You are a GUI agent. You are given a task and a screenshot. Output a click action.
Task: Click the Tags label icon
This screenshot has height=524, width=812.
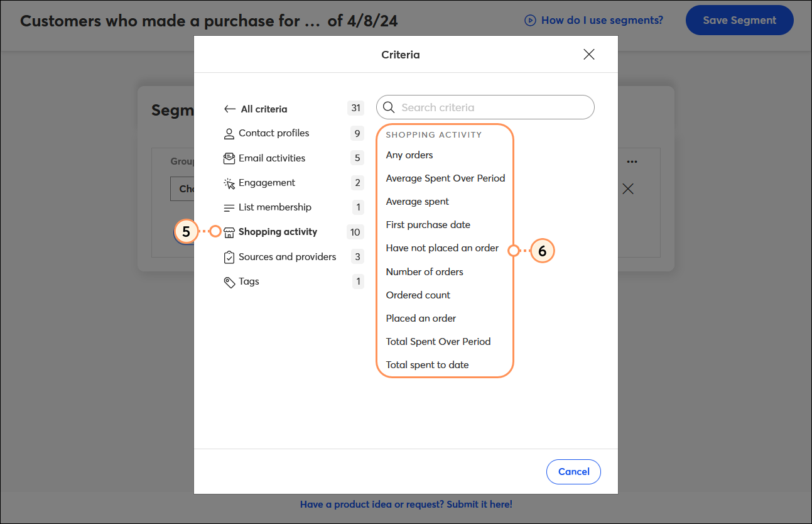(x=229, y=282)
